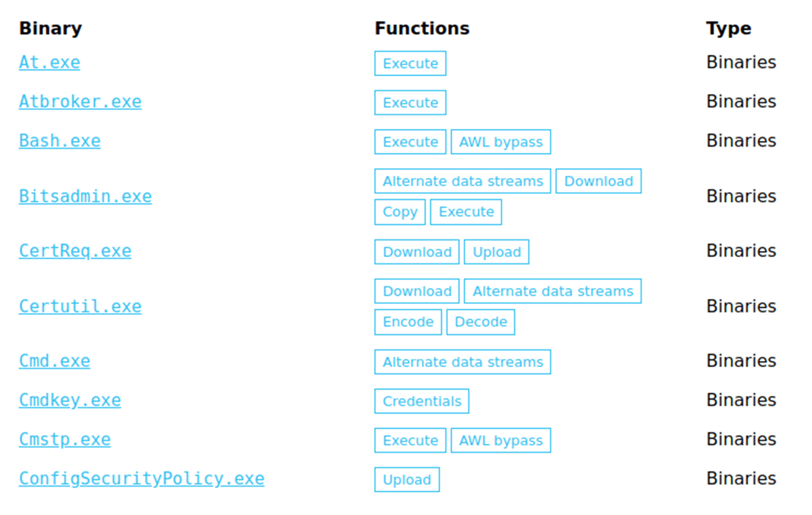
Task: Open the Cmdkey.exe entry
Action: [x=70, y=400]
